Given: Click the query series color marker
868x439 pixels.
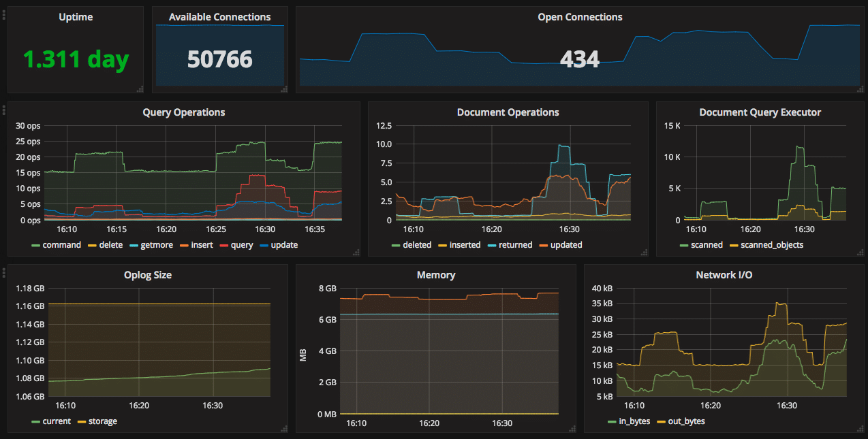Looking at the screenshot, I should click(223, 244).
